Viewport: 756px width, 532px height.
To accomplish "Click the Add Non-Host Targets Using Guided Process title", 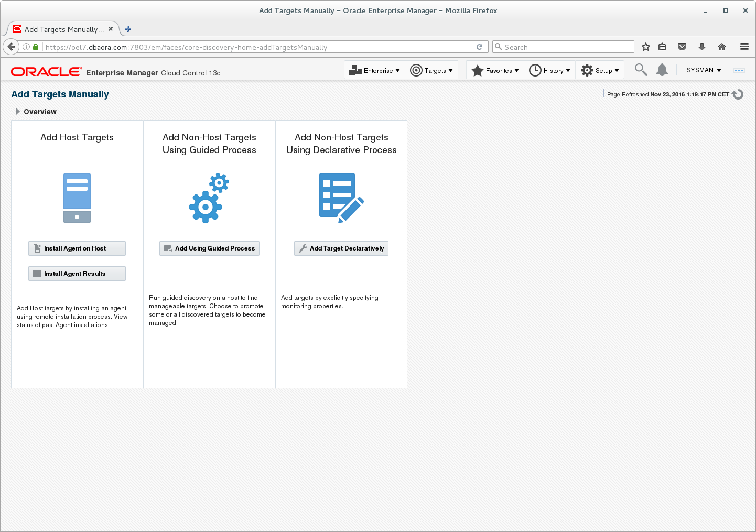I will point(209,144).
